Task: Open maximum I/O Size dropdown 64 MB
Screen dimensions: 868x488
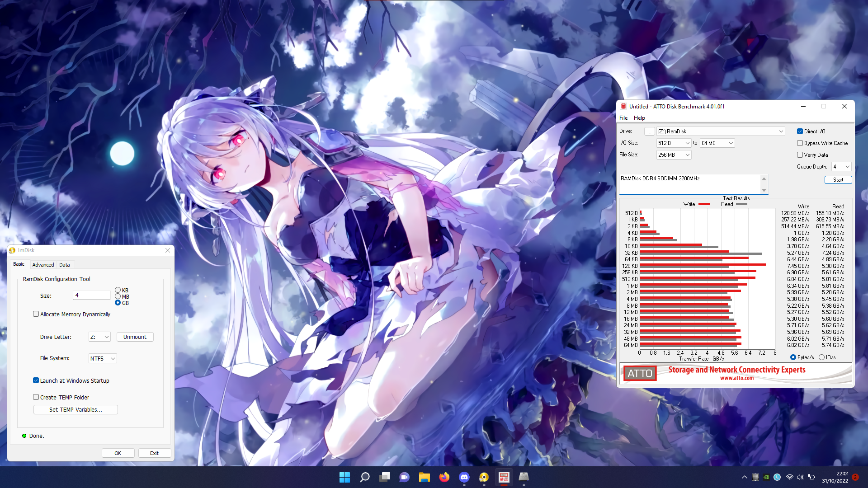Action: 717,143
